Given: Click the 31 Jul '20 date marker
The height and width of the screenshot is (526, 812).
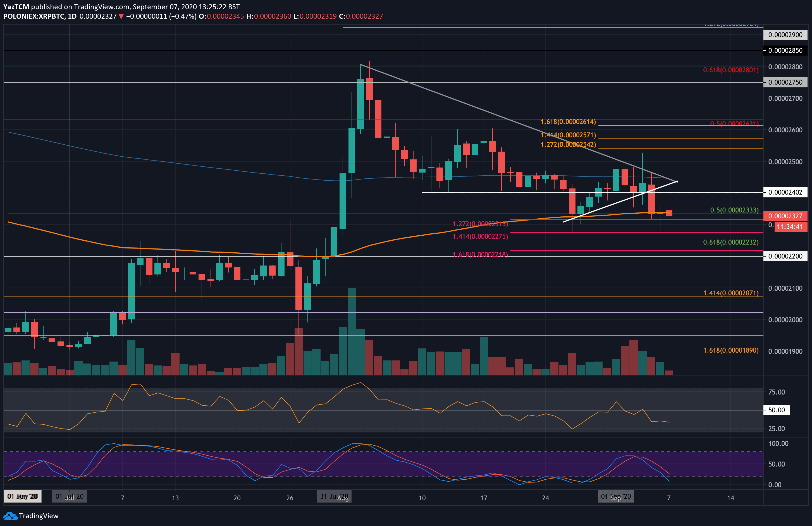Looking at the screenshot, I should 334,496.
